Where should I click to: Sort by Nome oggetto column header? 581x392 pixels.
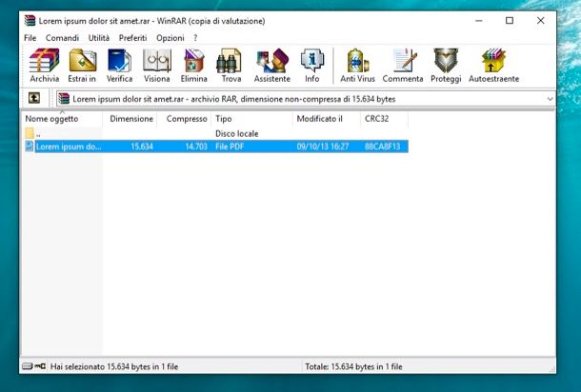click(x=52, y=119)
